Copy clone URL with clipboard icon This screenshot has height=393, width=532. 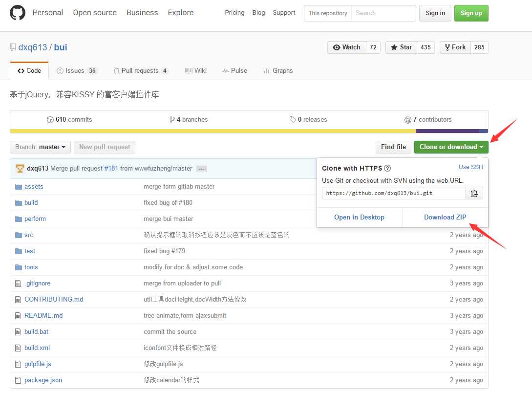point(474,194)
